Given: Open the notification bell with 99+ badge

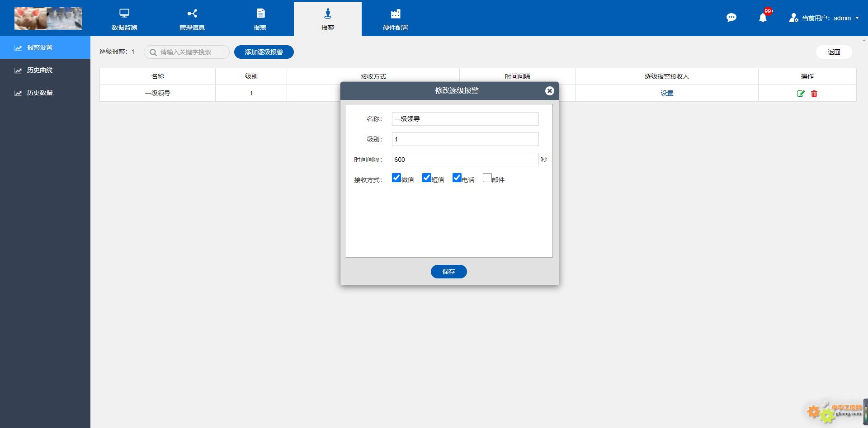Looking at the screenshot, I should [x=763, y=18].
